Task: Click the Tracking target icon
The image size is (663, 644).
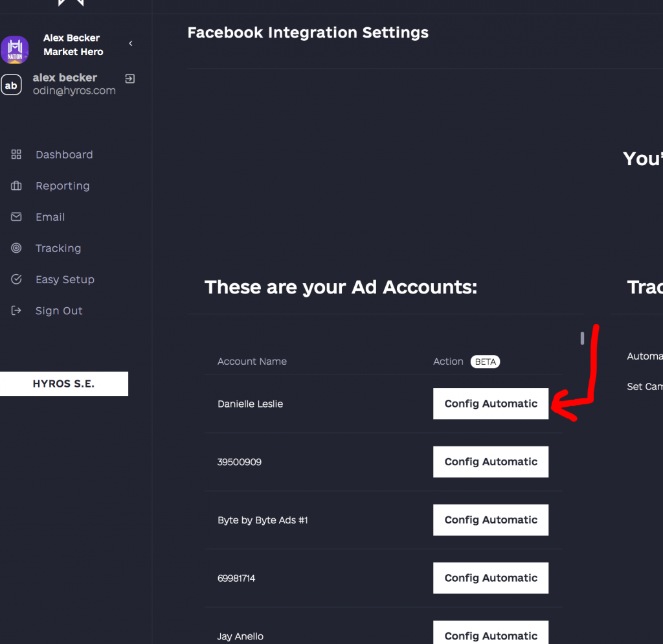Action: point(16,248)
